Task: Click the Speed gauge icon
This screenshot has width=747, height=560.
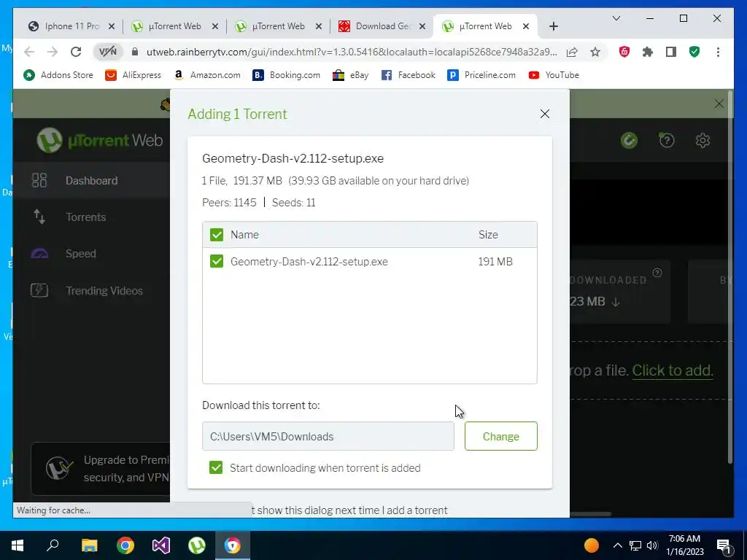Action: (39, 253)
